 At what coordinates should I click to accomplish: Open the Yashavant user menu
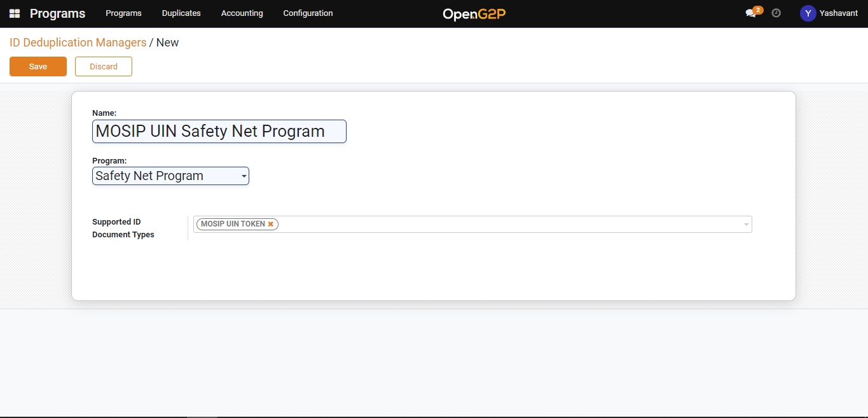(838, 13)
